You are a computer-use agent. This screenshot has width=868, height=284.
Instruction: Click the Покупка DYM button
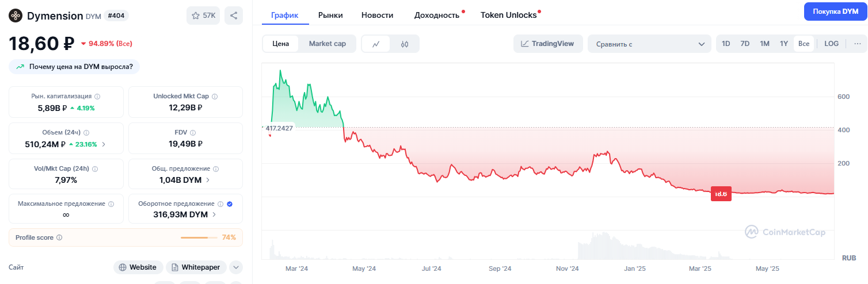835,11
